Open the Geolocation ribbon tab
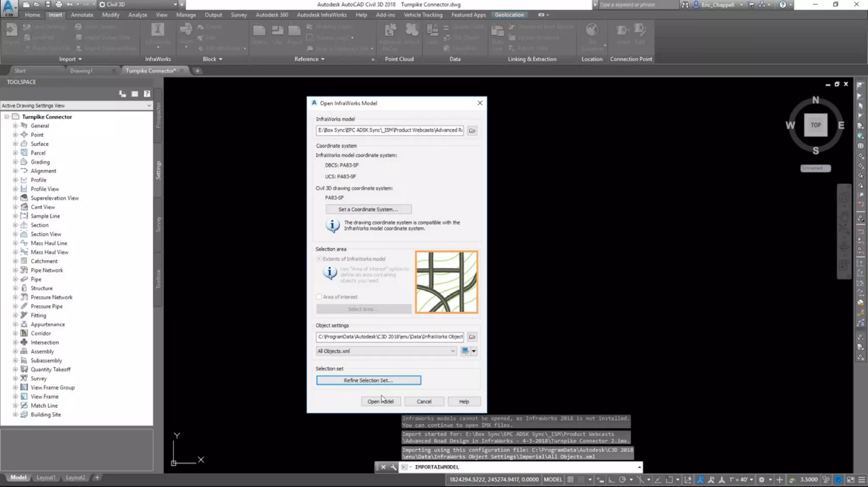 click(x=509, y=15)
